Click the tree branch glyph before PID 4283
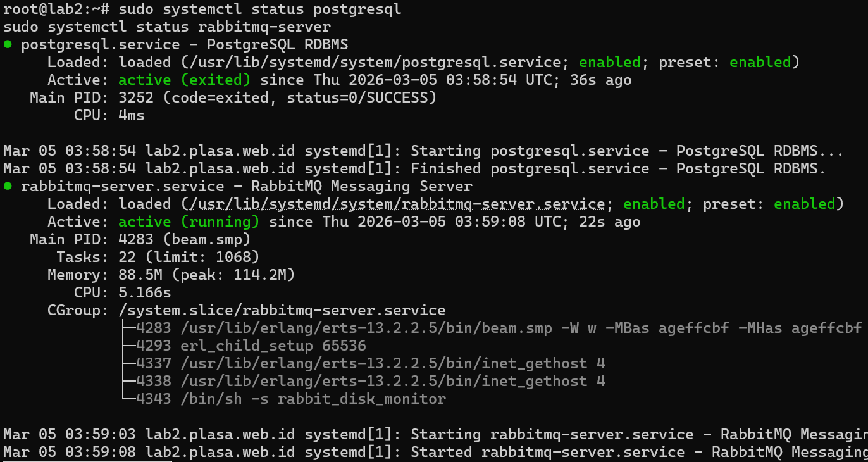 pyautogui.click(x=127, y=328)
